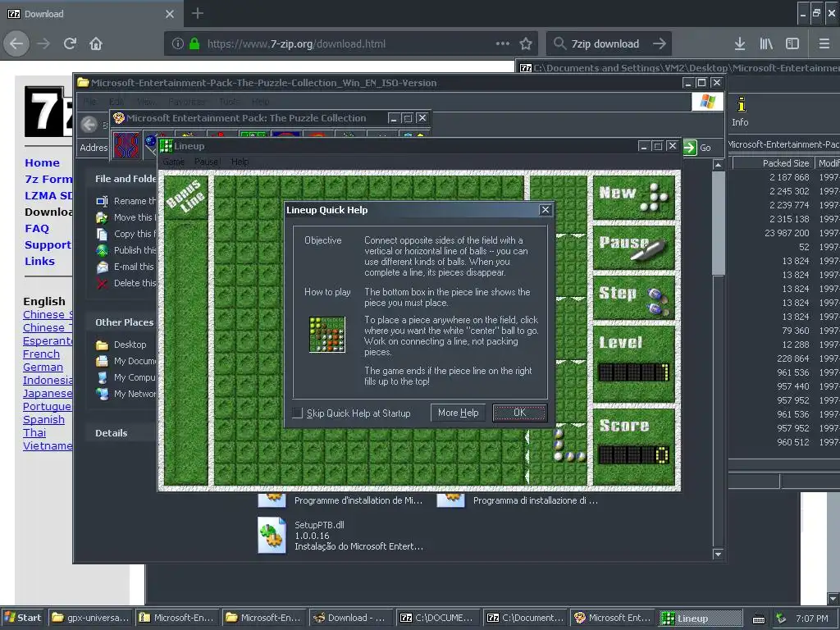Click the Lineup window title icon
This screenshot has height=630, width=840.
click(x=166, y=146)
